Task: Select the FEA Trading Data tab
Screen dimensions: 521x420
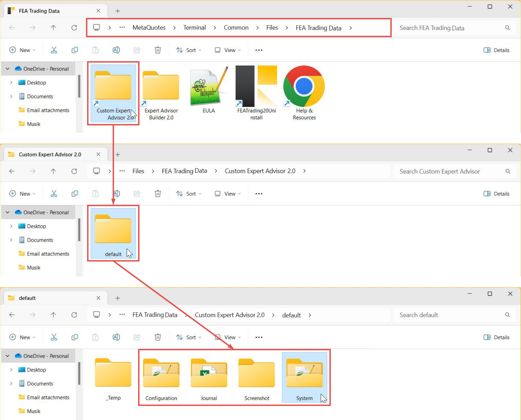Action: point(55,11)
